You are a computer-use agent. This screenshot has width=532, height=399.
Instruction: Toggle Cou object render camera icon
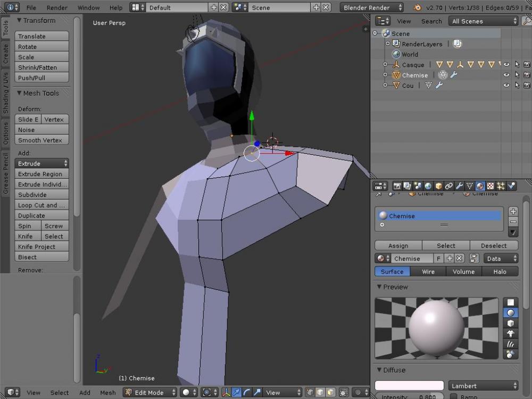click(527, 85)
